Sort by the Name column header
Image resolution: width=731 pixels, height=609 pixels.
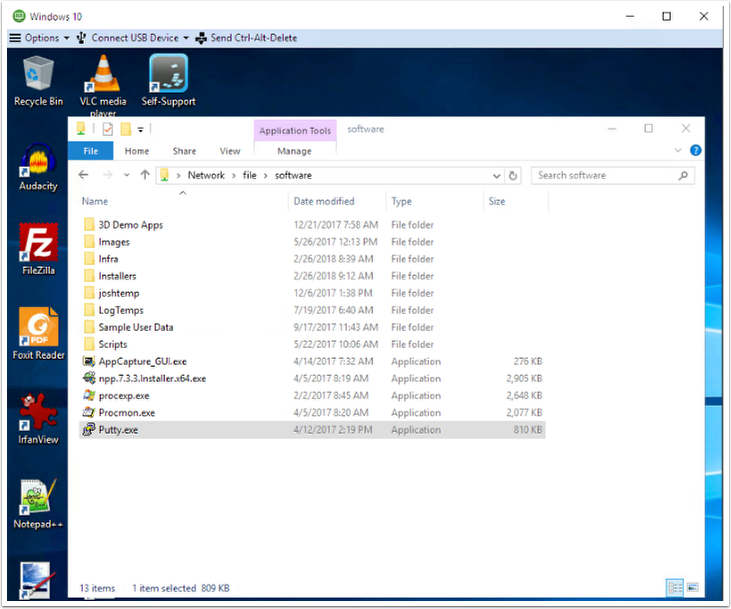(95, 201)
